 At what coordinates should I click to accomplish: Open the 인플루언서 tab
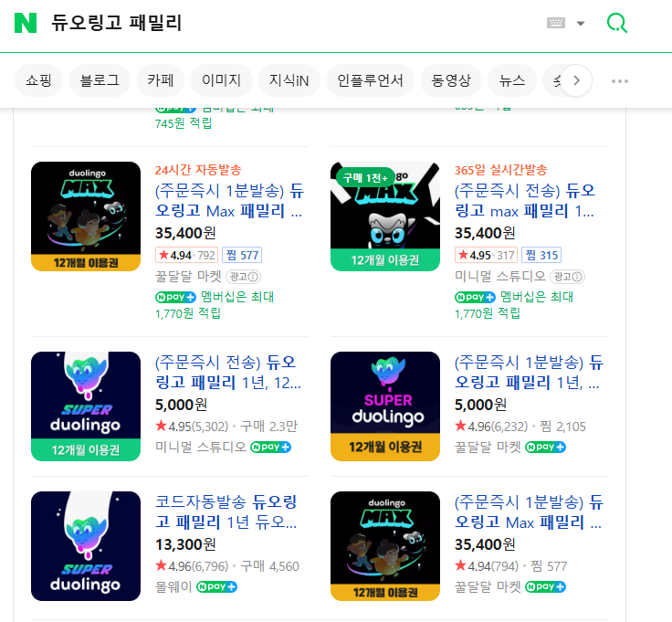click(370, 80)
